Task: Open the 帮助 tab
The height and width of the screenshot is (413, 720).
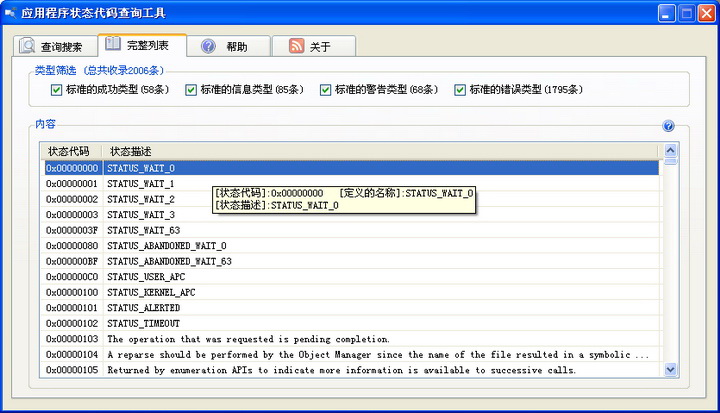Action: point(229,46)
